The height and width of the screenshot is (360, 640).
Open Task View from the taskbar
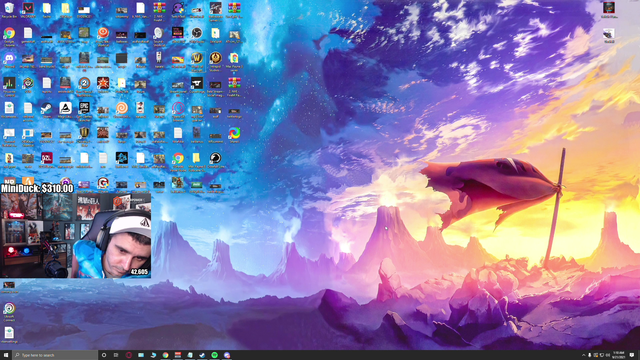(x=116, y=355)
